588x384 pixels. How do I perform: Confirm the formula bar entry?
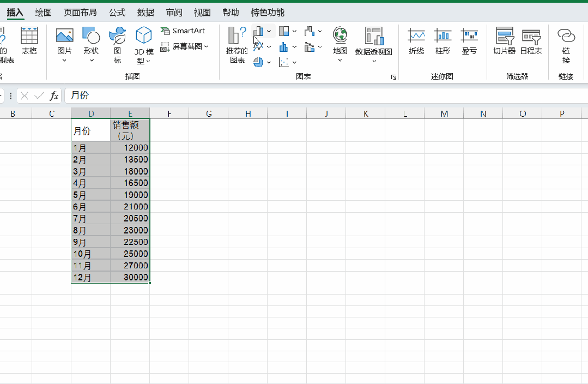point(39,95)
